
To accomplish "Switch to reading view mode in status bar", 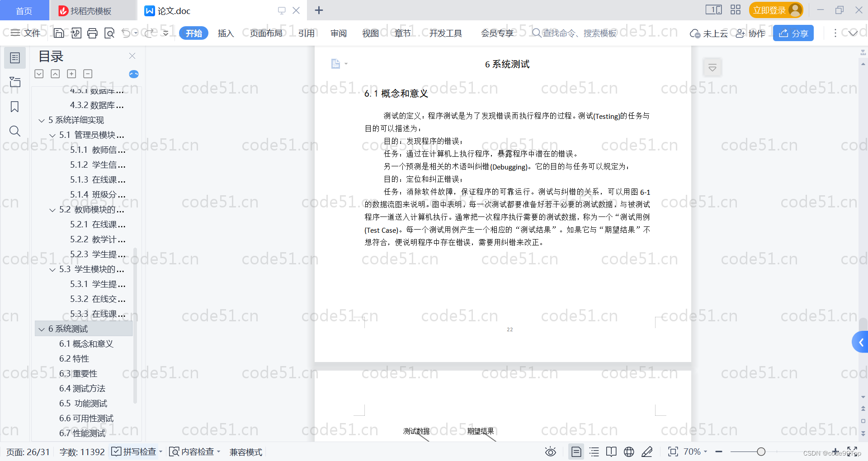I will pos(611,452).
